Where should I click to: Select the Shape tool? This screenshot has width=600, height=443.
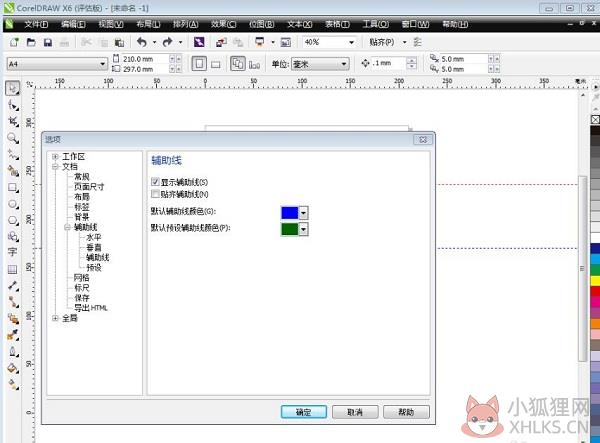13,105
